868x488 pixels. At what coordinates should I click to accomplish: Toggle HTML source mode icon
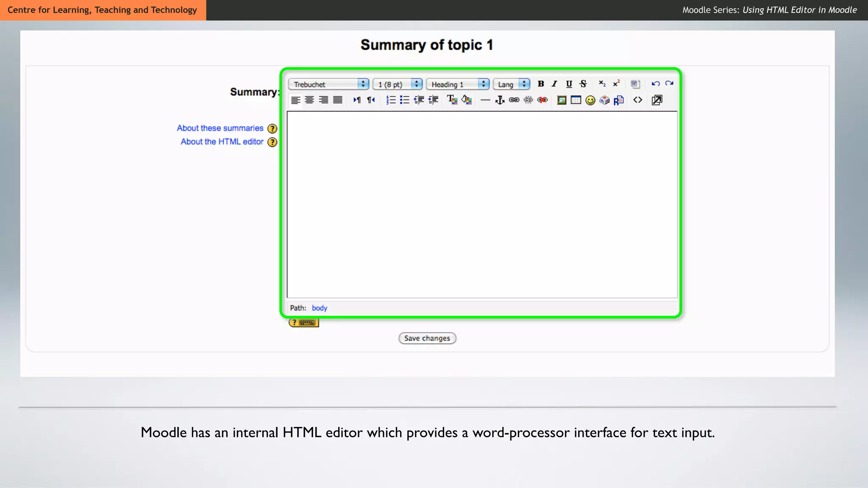(x=637, y=100)
